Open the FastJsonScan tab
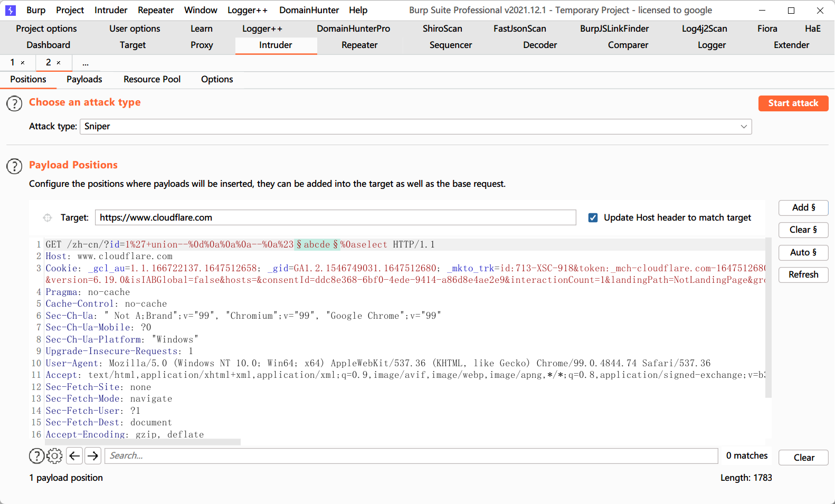This screenshot has height=504, width=835. [520, 28]
